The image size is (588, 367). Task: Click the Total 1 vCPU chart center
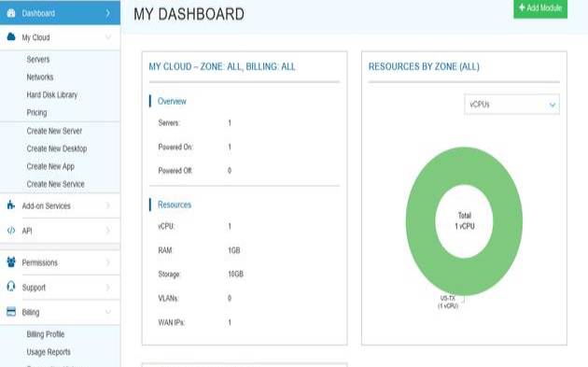464,220
